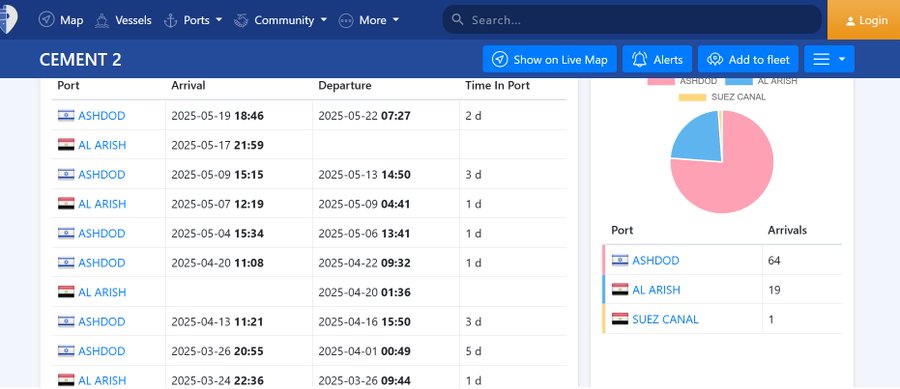Show CEMENT 2 on Live Map
The image size is (900, 389).
(549, 59)
